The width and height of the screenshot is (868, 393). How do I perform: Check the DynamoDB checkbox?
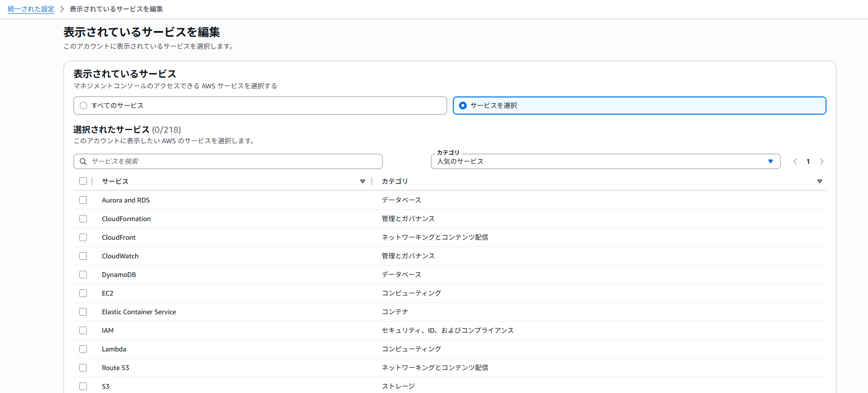click(83, 275)
